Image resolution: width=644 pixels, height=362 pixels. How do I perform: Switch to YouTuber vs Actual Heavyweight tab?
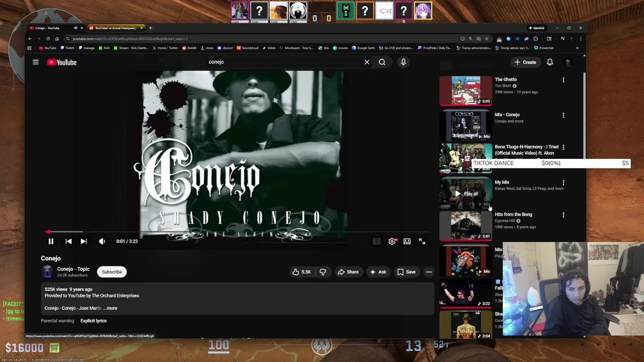(x=116, y=28)
